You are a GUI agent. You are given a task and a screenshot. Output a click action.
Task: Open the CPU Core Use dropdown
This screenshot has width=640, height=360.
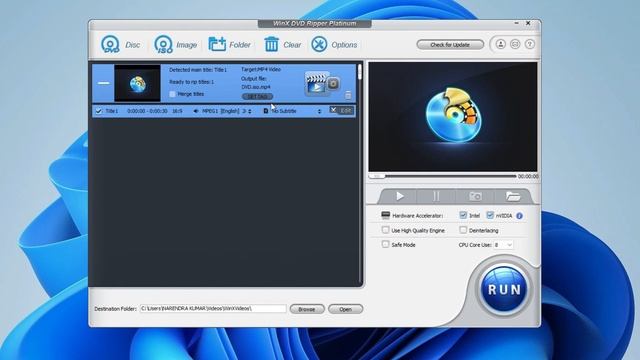[x=503, y=244]
